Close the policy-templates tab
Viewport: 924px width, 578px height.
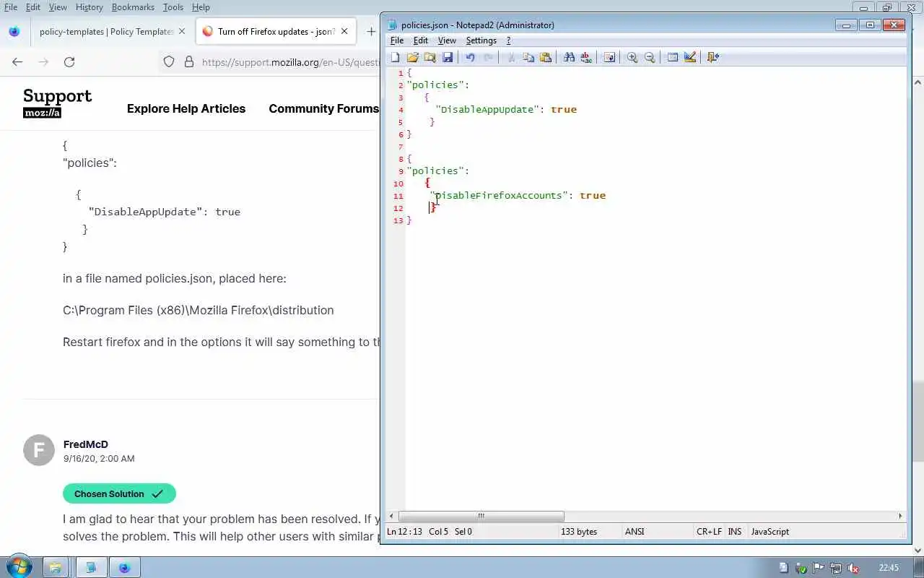[x=182, y=32]
